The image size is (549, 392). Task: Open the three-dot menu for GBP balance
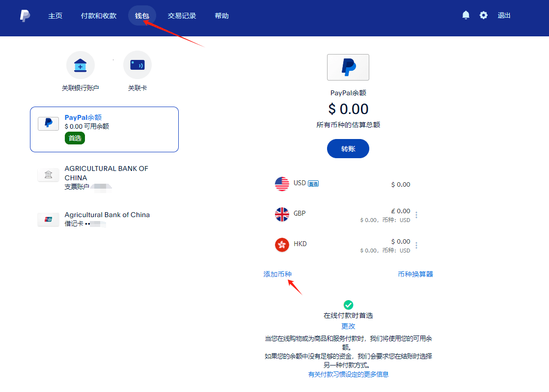pyautogui.click(x=416, y=214)
